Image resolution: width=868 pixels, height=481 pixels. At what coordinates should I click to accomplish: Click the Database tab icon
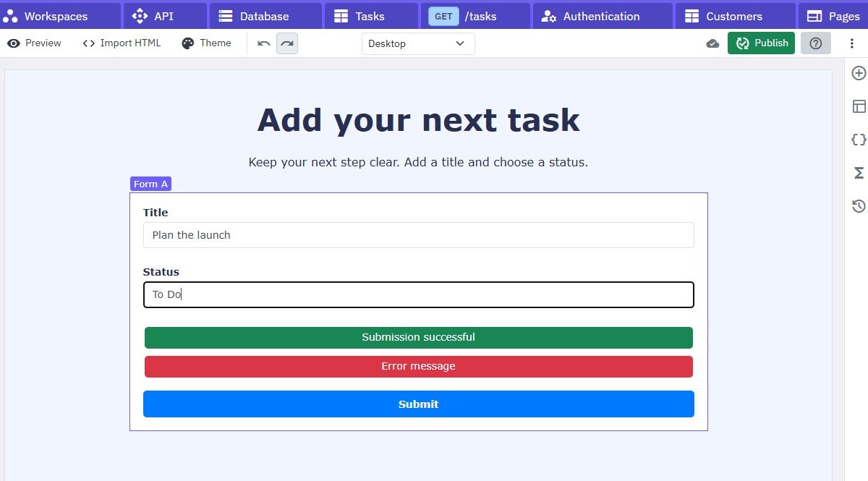226,16
